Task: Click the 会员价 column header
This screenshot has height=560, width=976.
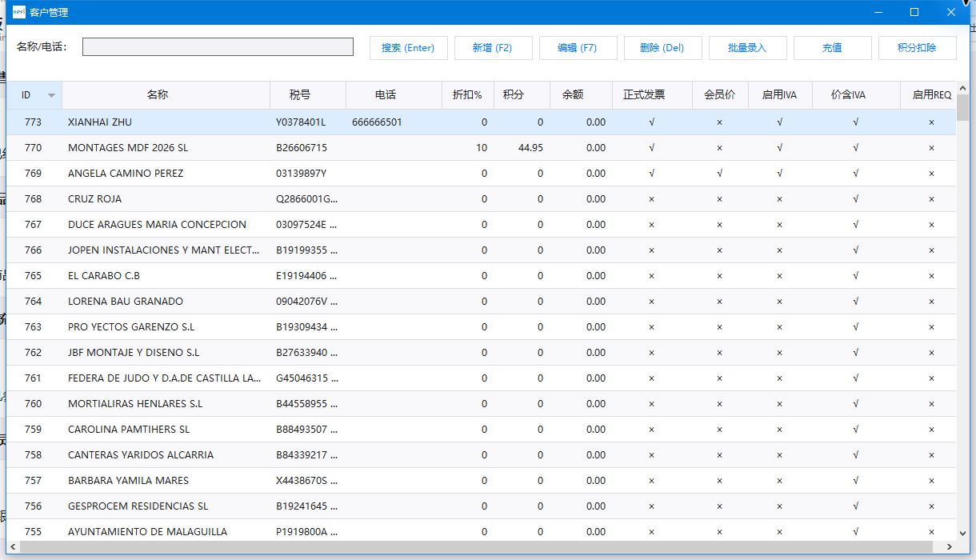Action: point(720,95)
